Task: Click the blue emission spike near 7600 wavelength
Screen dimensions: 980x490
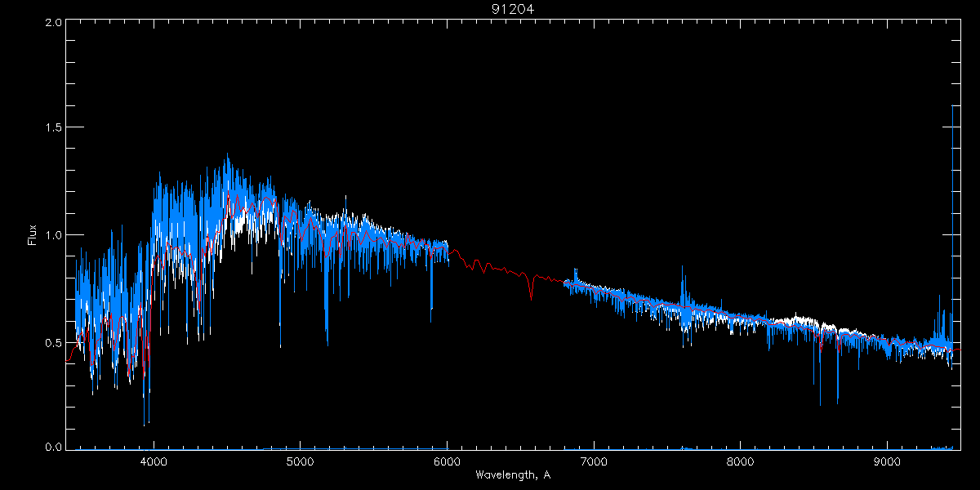Action: 683,282
